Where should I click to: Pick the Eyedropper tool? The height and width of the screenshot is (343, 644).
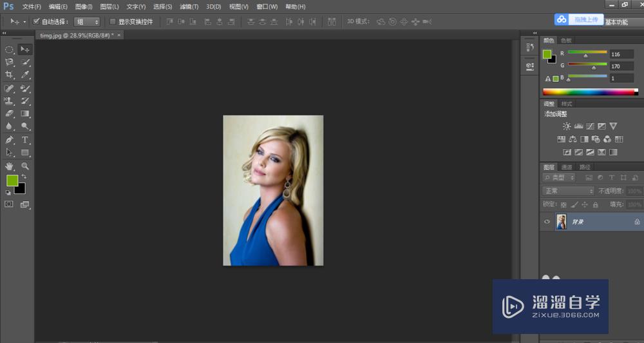25,75
